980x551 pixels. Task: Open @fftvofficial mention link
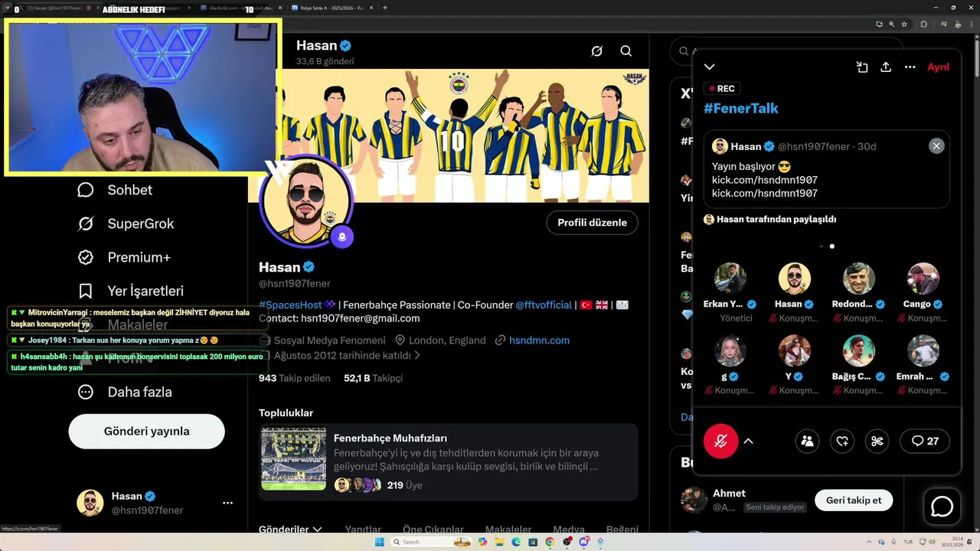(x=544, y=305)
